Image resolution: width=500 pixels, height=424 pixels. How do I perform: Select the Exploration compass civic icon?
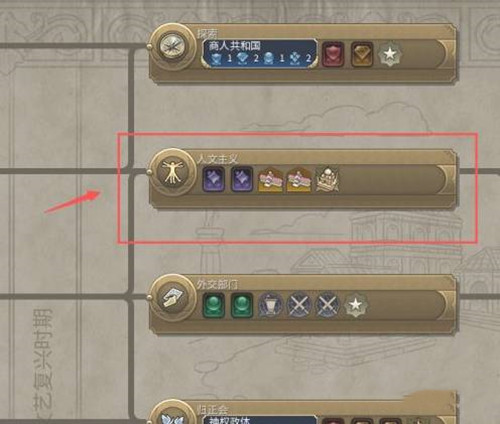[172, 47]
